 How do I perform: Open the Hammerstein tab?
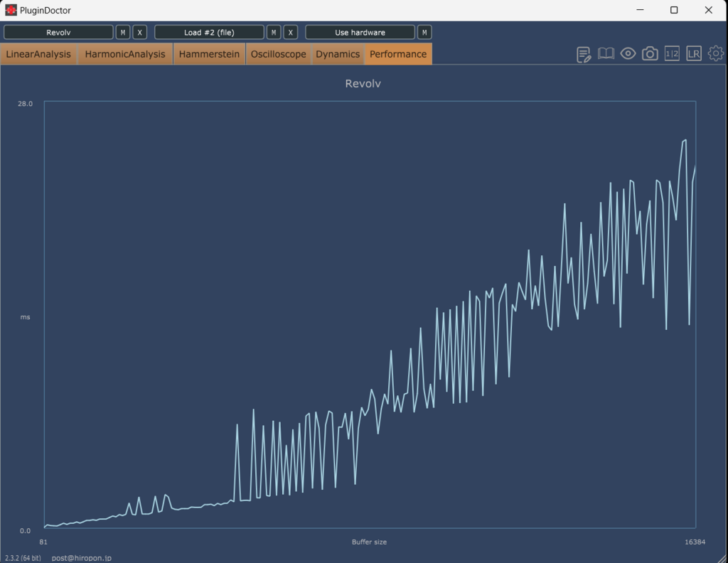click(x=210, y=54)
